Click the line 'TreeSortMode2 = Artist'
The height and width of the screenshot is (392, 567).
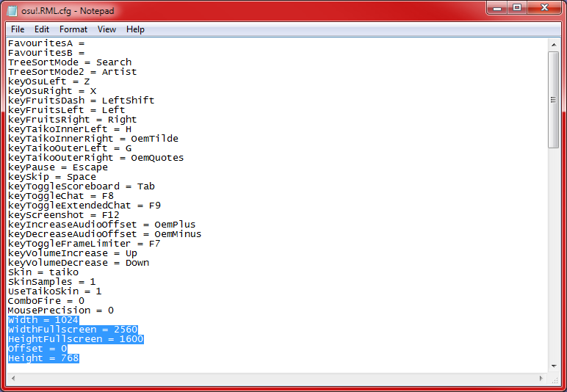tap(72, 72)
